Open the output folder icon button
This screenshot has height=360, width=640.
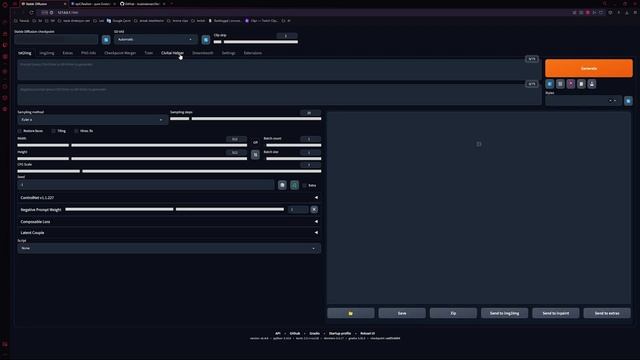coord(351,313)
